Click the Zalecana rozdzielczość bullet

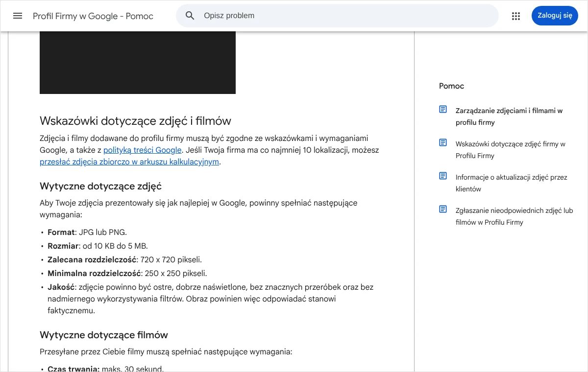coord(124,260)
